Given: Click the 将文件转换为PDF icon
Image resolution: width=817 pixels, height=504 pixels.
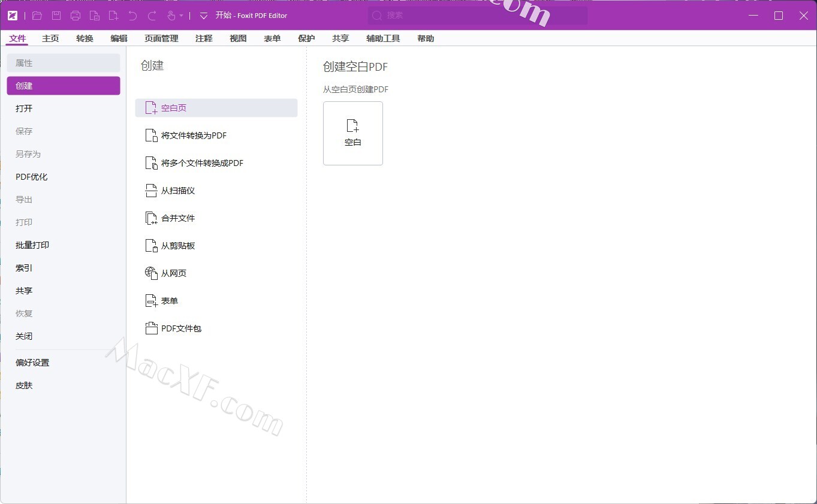Looking at the screenshot, I should pyautogui.click(x=151, y=135).
